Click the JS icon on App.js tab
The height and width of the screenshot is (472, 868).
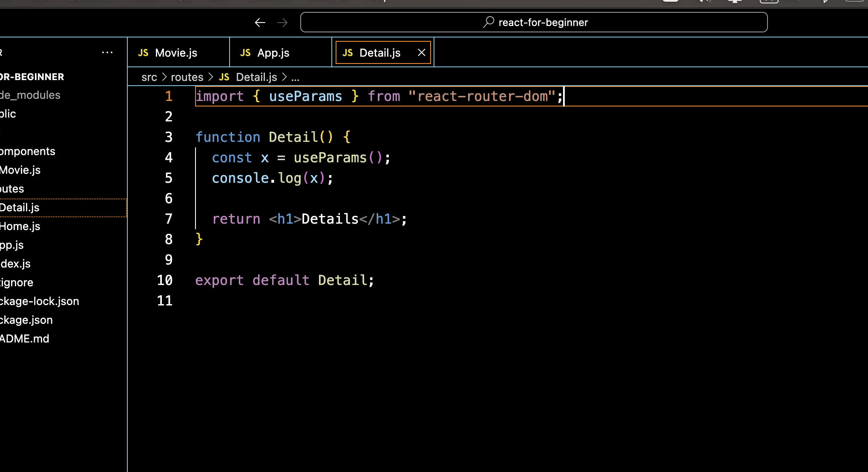(x=245, y=53)
